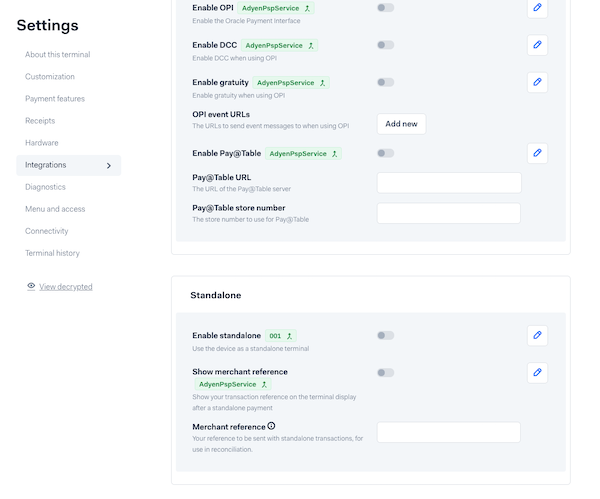
Task: Toggle the Show merchant reference switch
Action: tap(385, 372)
